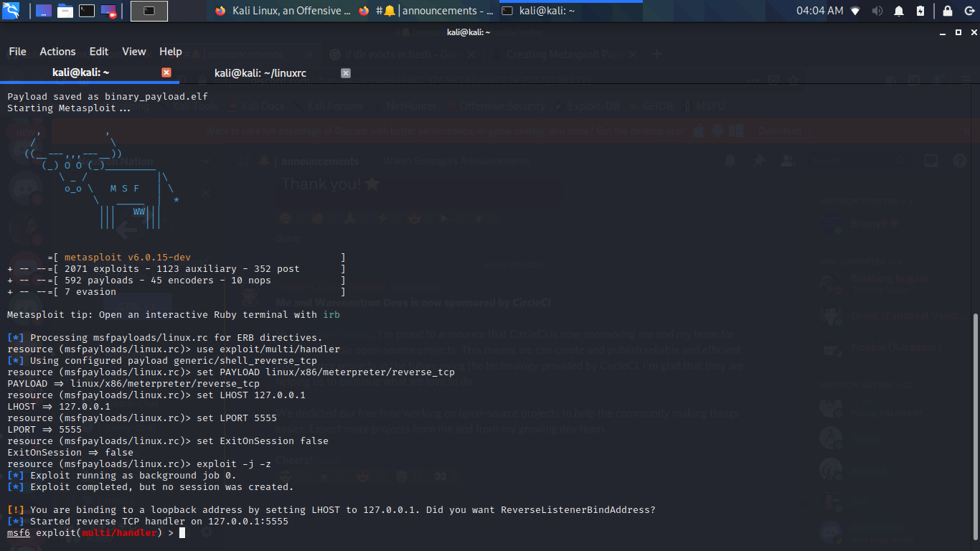Click the 'metasploit v6.0.15-dev' banner text
This screenshot has height=551, width=980.
pos(128,257)
